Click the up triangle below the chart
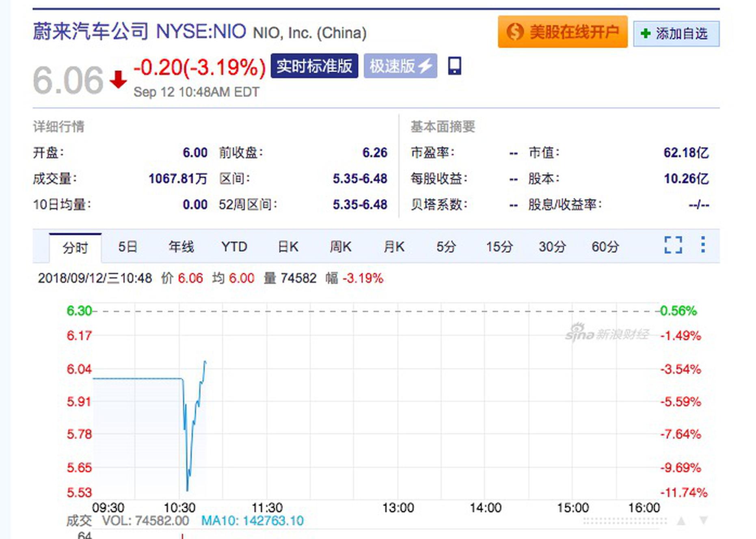The height and width of the screenshot is (539, 756). 681,521
